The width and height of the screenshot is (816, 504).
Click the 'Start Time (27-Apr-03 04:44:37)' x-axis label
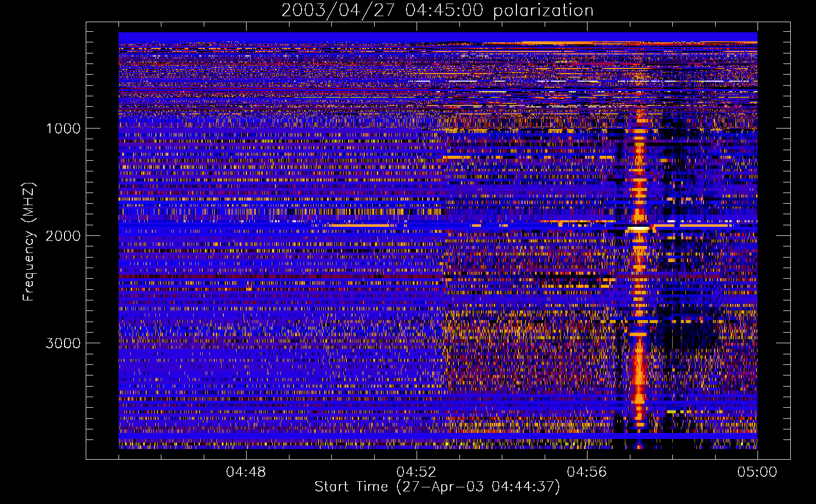click(x=437, y=487)
